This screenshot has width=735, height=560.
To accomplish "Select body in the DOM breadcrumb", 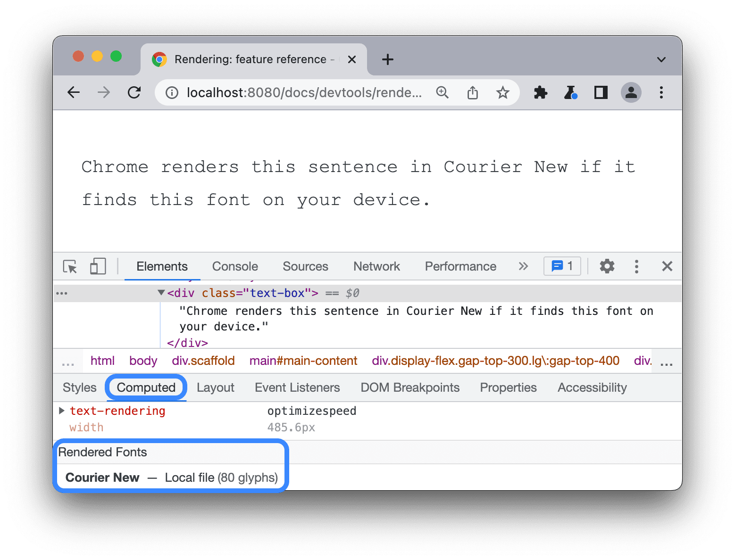I will coord(143,361).
